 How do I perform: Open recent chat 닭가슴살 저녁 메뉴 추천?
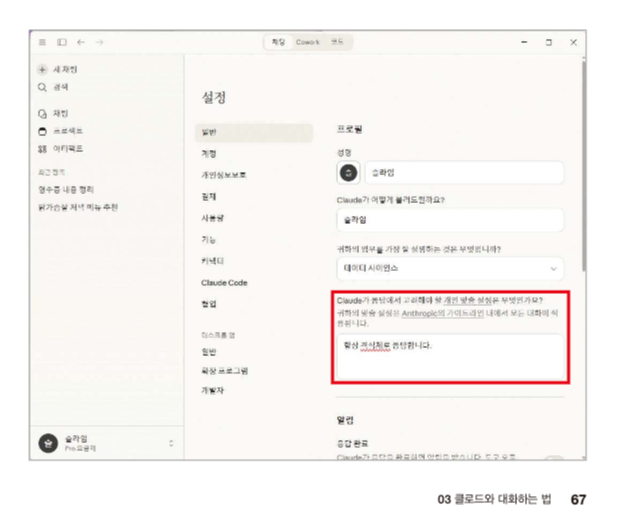point(78,207)
